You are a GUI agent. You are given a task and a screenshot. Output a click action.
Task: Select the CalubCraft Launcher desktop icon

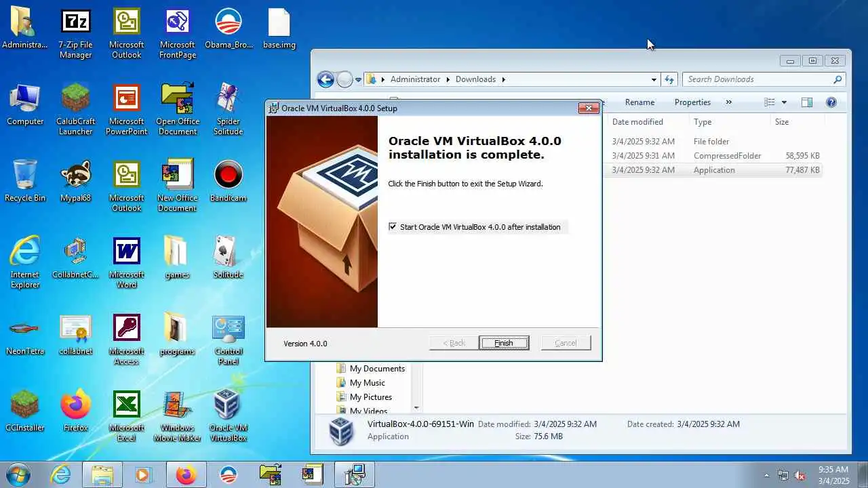[75, 110]
